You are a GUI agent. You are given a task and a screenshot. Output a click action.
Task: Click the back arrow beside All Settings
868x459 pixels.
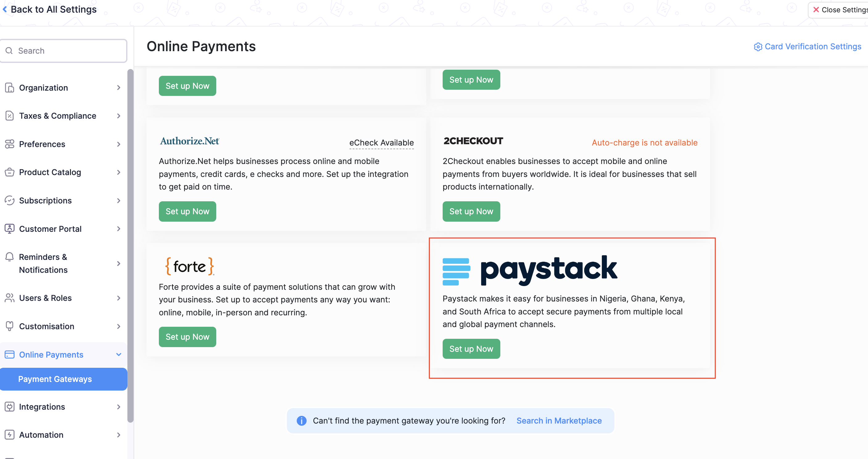click(5, 10)
